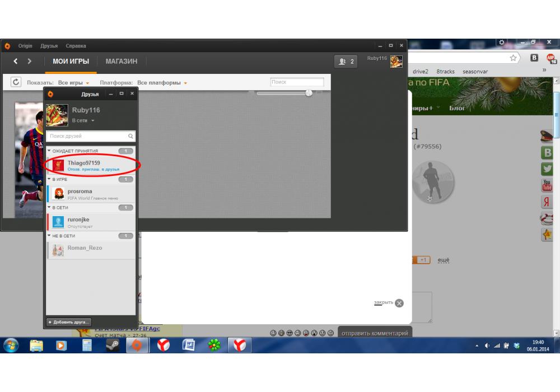Bookmark the page with the star icon
The height and width of the screenshot is (392, 560).
coord(513,58)
